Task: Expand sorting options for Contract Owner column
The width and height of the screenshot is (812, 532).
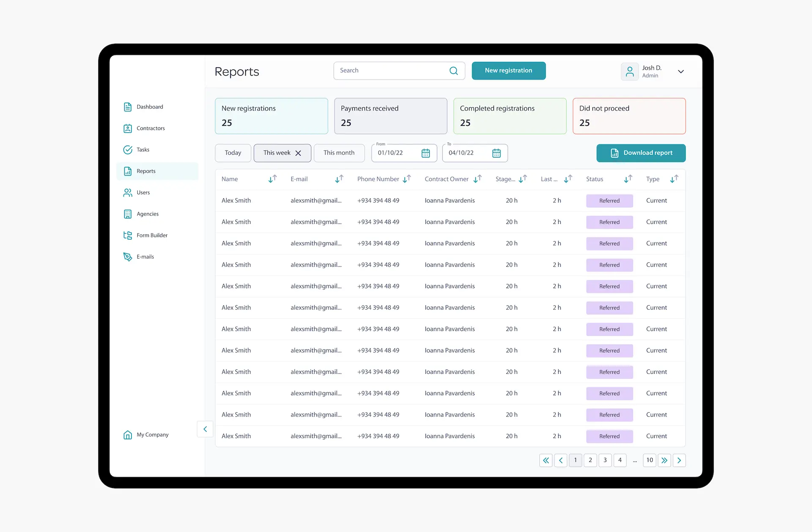Action: click(478, 179)
